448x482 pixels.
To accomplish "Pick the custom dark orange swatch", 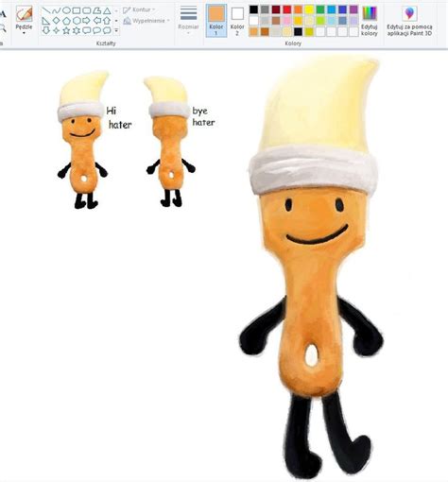I will [x=265, y=32].
